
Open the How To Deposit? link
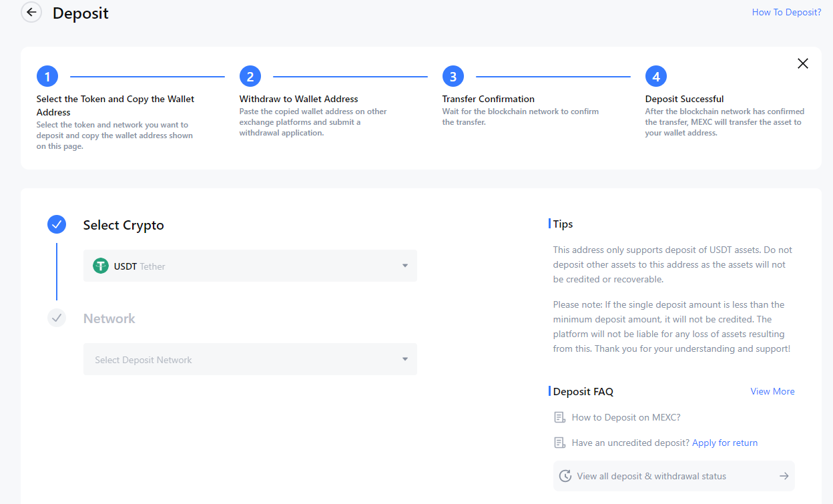click(x=786, y=12)
